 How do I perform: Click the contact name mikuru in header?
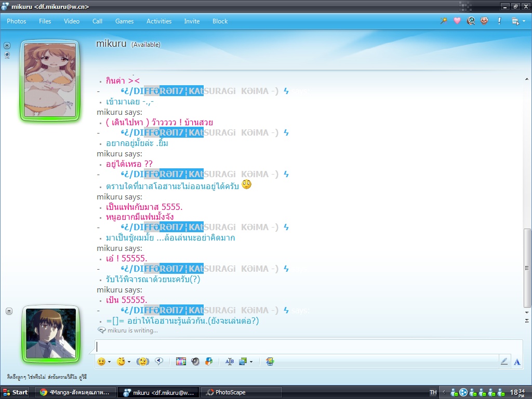click(x=111, y=44)
